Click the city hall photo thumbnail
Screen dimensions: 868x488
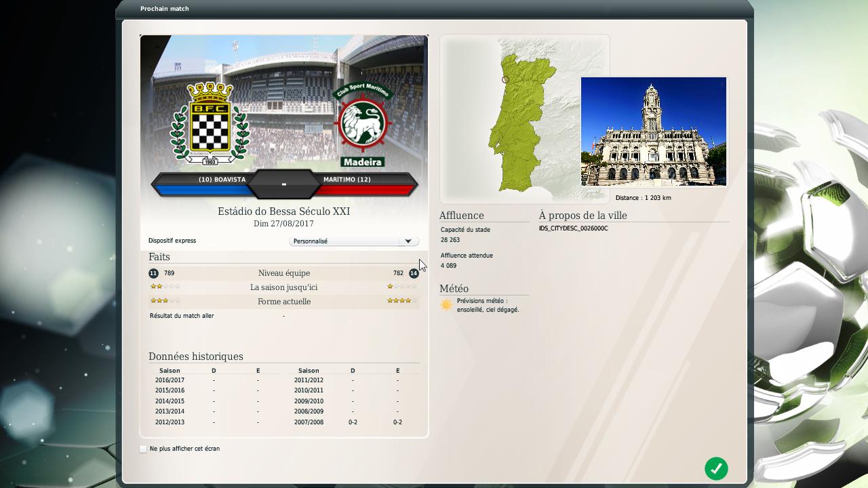tap(654, 131)
